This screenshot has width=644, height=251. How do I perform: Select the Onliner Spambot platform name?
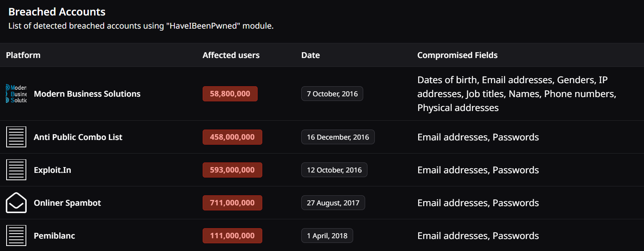tap(67, 203)
